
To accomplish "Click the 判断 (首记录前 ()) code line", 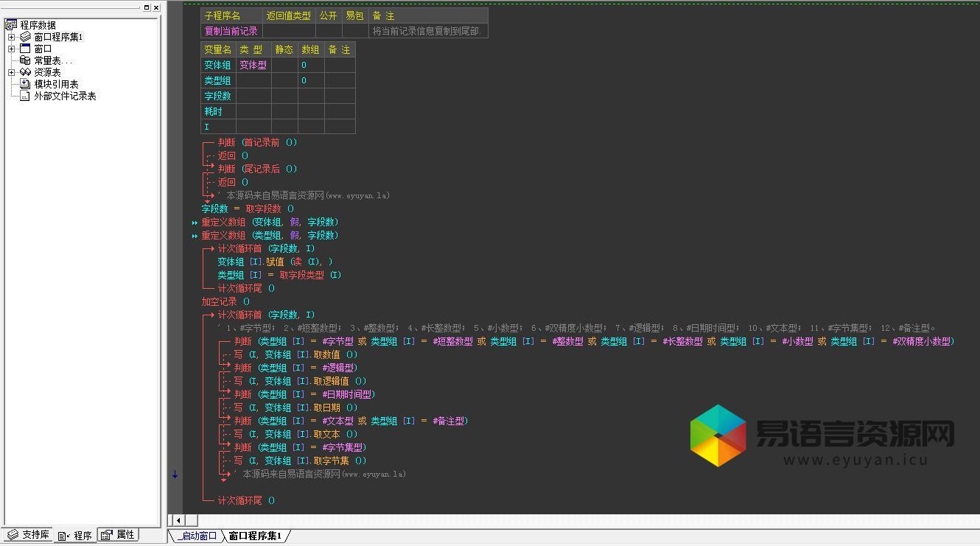I will point(258,142).
